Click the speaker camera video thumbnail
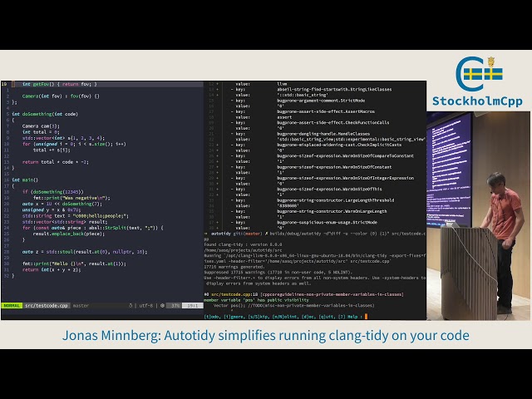 (479, 216)
